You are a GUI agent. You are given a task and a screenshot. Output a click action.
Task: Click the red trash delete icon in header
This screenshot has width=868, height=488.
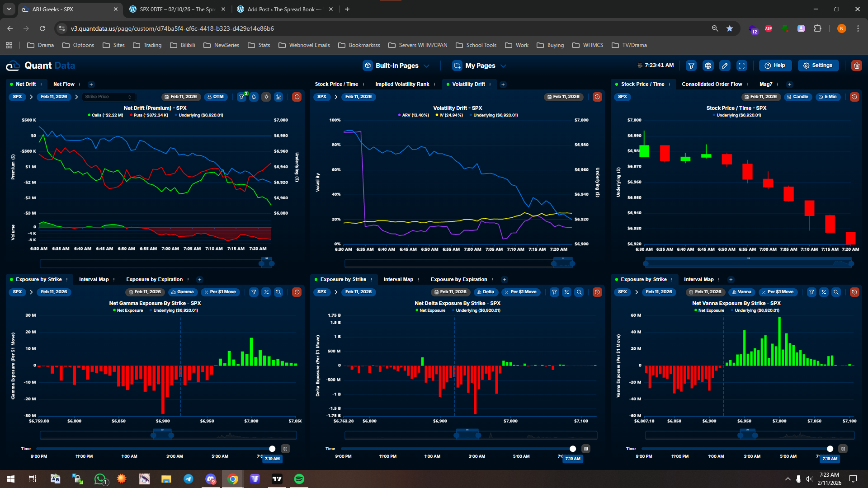[856, 66]
